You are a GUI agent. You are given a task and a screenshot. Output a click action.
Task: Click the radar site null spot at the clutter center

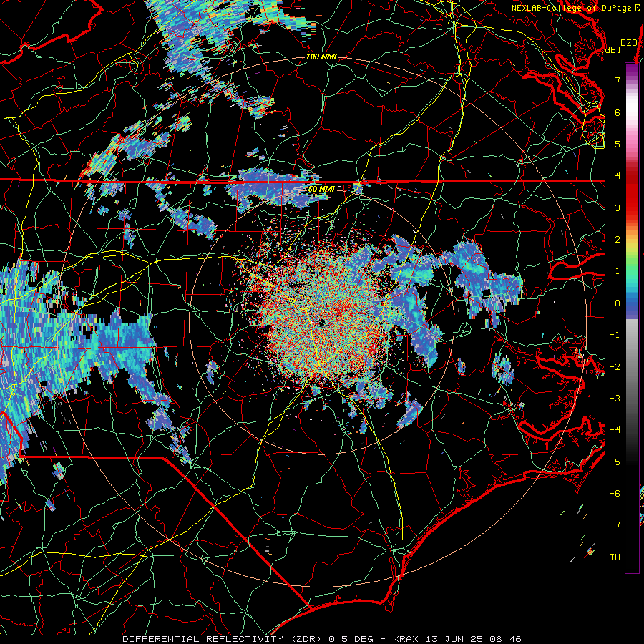(323, 322)
